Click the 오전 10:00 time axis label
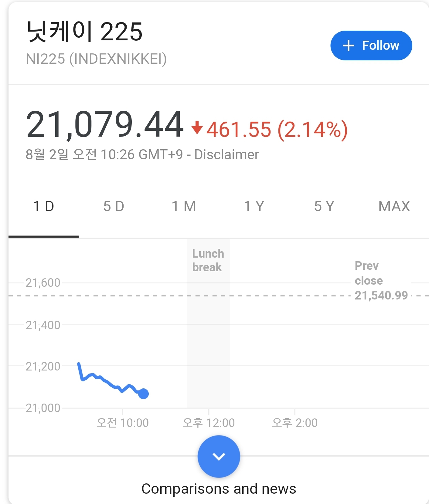429x504 pixels. [x=123, y=423]
